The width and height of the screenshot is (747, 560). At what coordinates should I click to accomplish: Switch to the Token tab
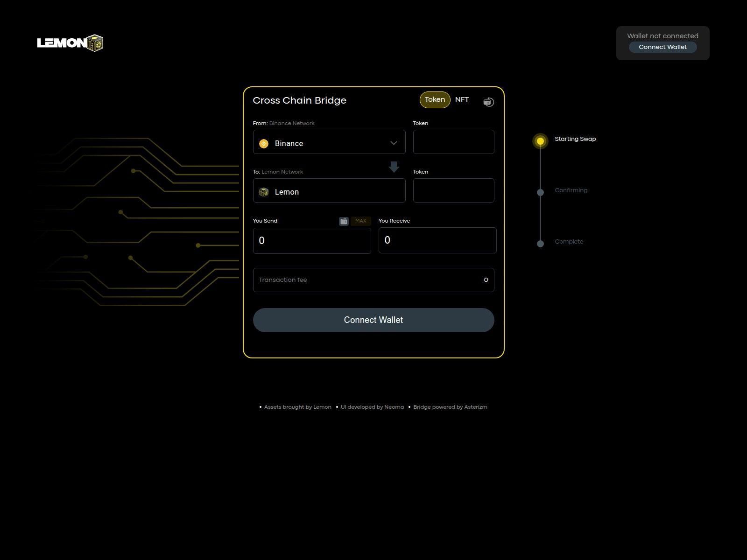click(435, 99)
